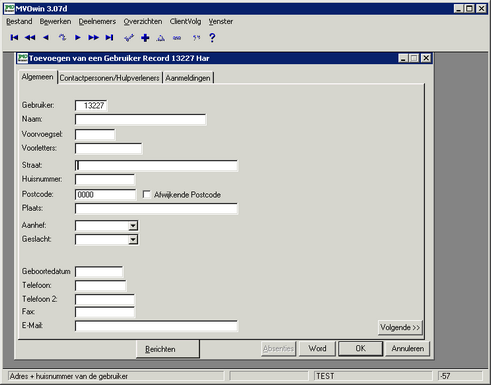This screenshot has height=385, width=491.
Task: Switch to Contactpersonen/Hulpverleners tab
Action: click(x=110, y=78)
